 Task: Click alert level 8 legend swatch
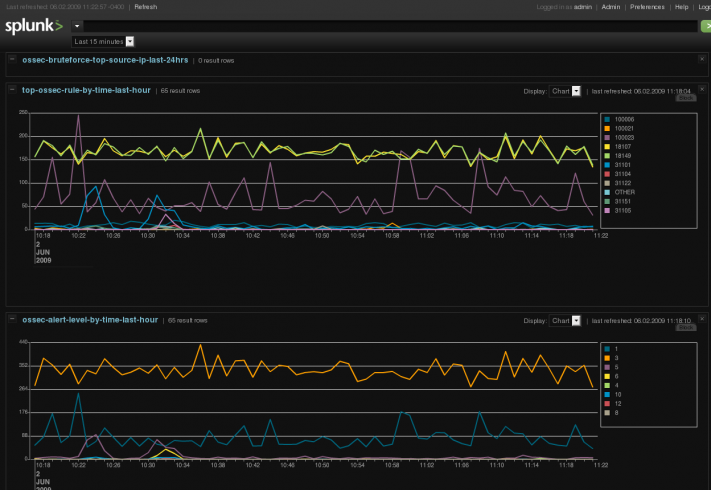[x=607, y=412]
